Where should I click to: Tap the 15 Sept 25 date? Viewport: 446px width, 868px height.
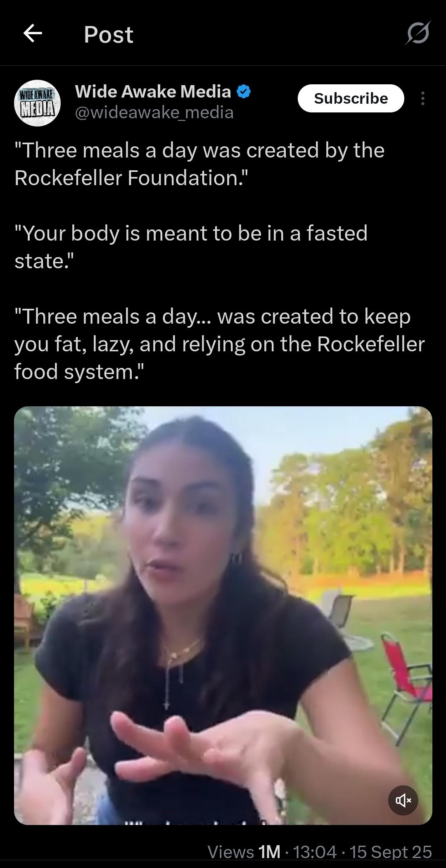(x=391, y=851)
